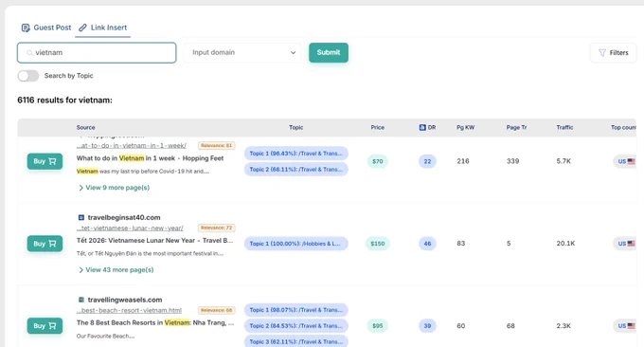This screenshot has width=644, height=347.
Task: Click the Guest Post document icon
Action: (x=26, y=27)
